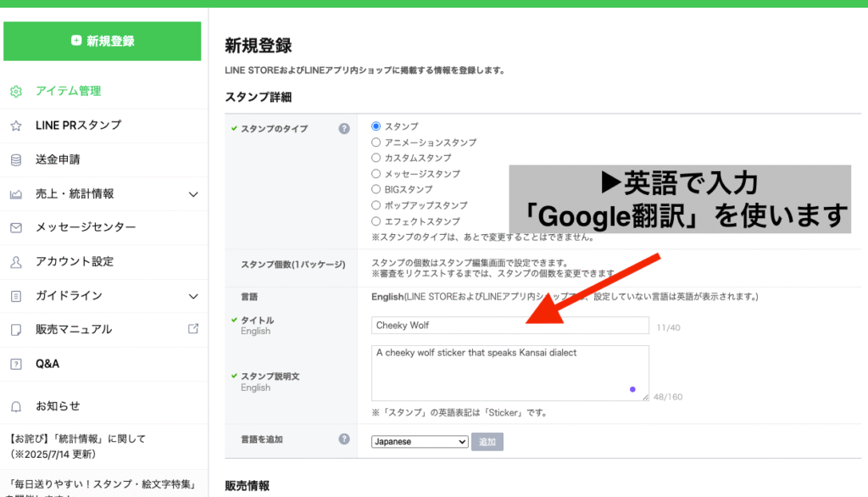Select the カスタムスタンプ radio button
The image size is (868, 497).
coord(376,158)
